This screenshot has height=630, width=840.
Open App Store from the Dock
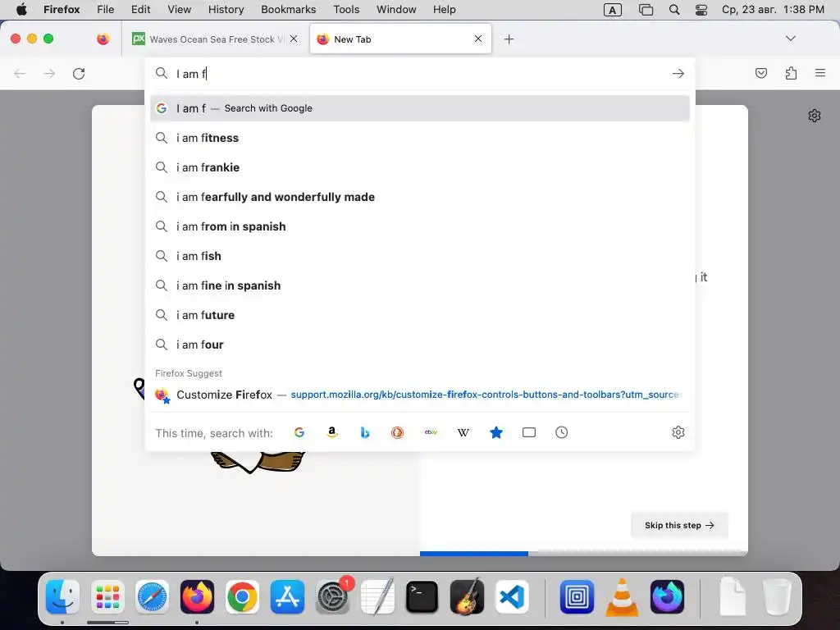click(287, 597)
